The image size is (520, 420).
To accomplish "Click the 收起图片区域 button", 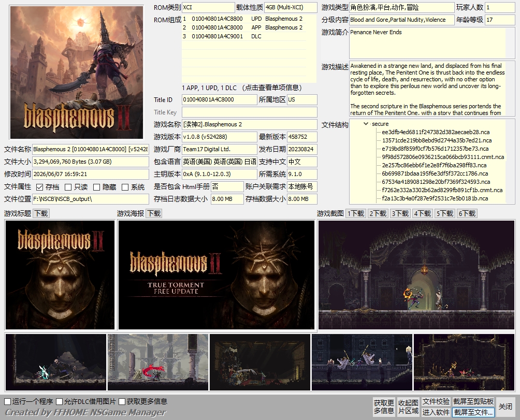I will [x=408, y=407].
